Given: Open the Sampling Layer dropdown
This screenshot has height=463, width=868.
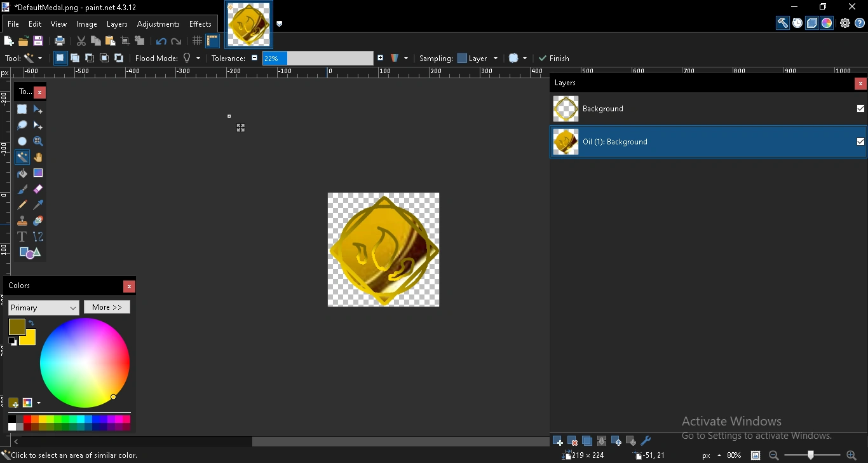Looking at the screenshot, I should [x=478, y=59].
